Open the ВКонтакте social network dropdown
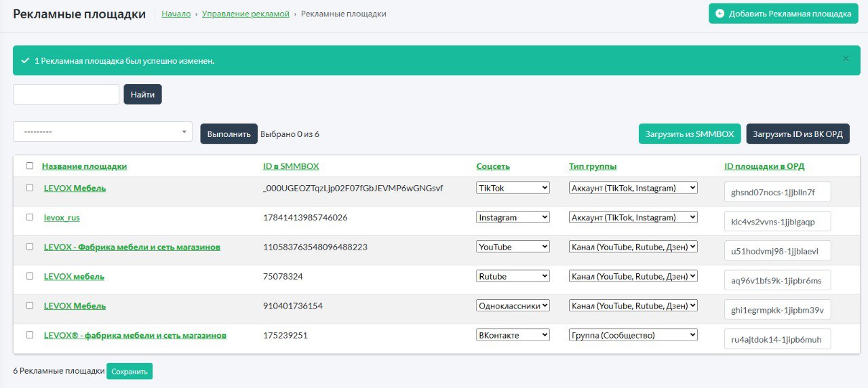868x388 pixels. 513,334
